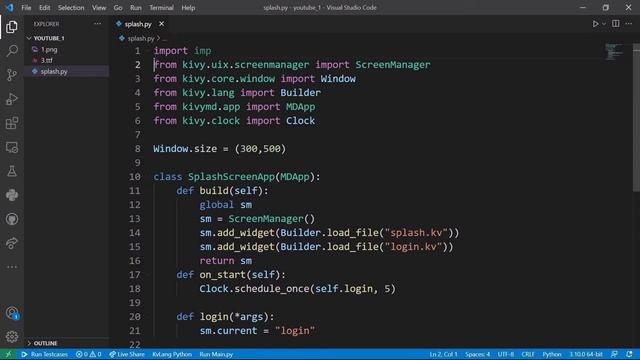Change end of line CRLF
The height and width of the screenshot is (360, 640).
click(x=528, y=354)
